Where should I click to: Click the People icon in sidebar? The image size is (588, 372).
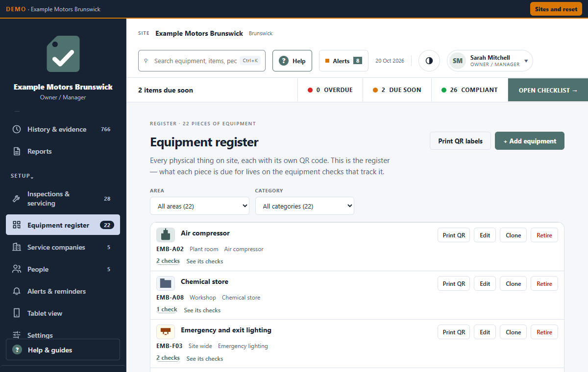(x=17, y=269)
